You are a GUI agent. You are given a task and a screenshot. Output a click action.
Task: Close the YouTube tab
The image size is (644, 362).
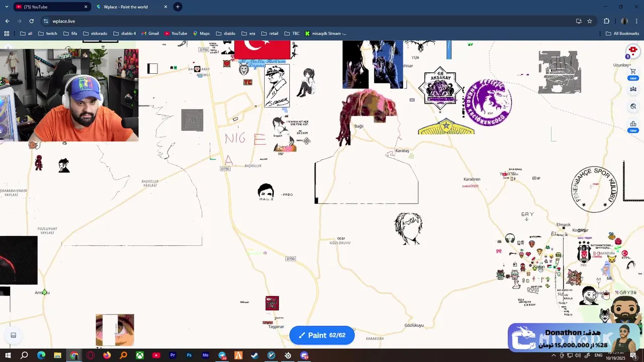(x=86, y=7)
